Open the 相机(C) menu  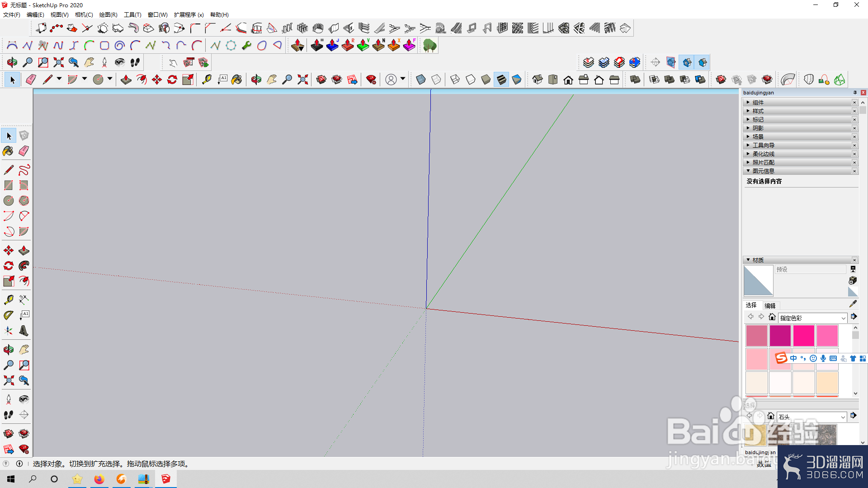click(84, 15)
